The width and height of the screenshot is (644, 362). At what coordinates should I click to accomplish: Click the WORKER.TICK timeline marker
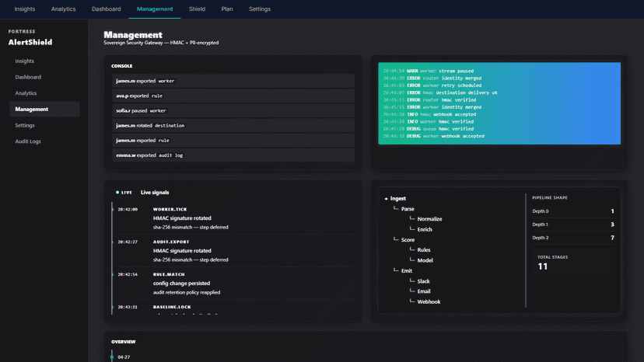[x=112, y=209]
